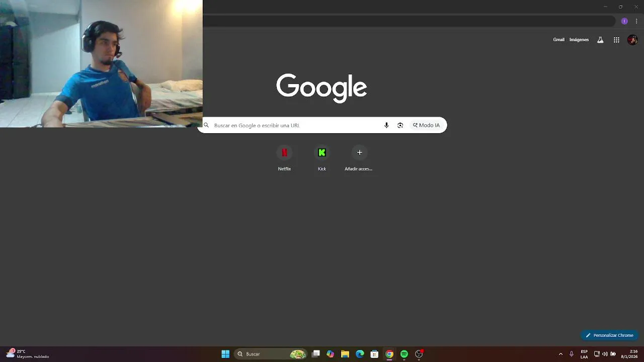Viewport: 644px width, 362px height.
Task: Click the magnifying glass in Google's search box
Action: pos(206,125)
